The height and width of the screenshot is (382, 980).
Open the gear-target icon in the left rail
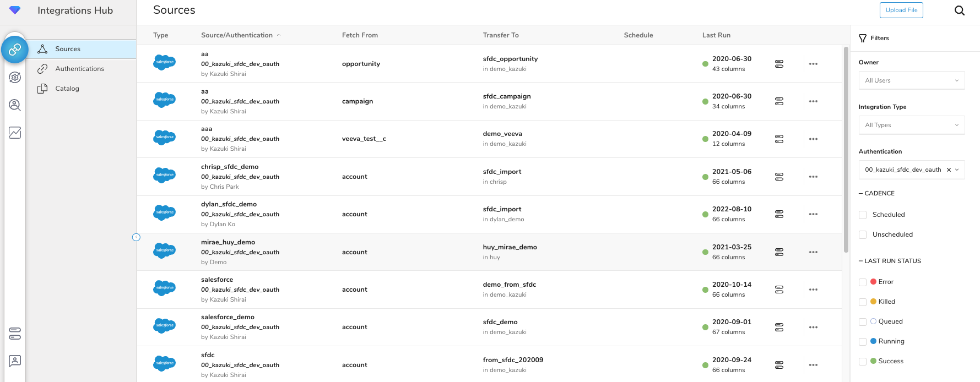(x=15, y=78)
